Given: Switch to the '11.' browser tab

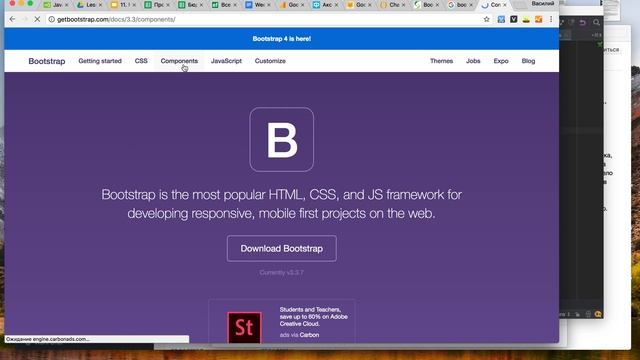Looking at the screenshot, I should (123, 5).
